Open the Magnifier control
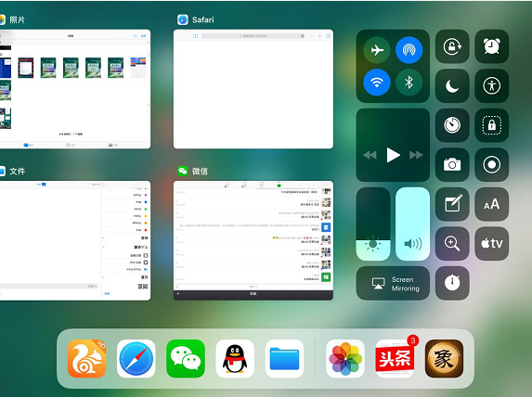532x397 pixels. [452, 243]
